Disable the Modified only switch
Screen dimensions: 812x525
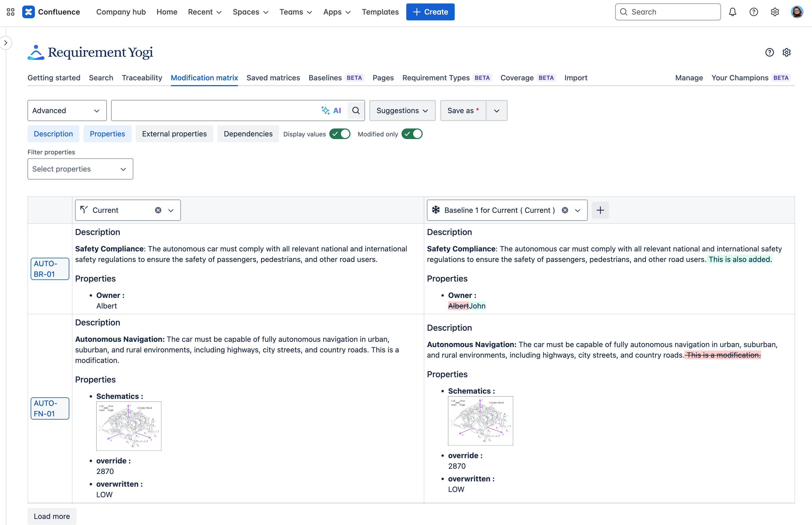(412, 134)
